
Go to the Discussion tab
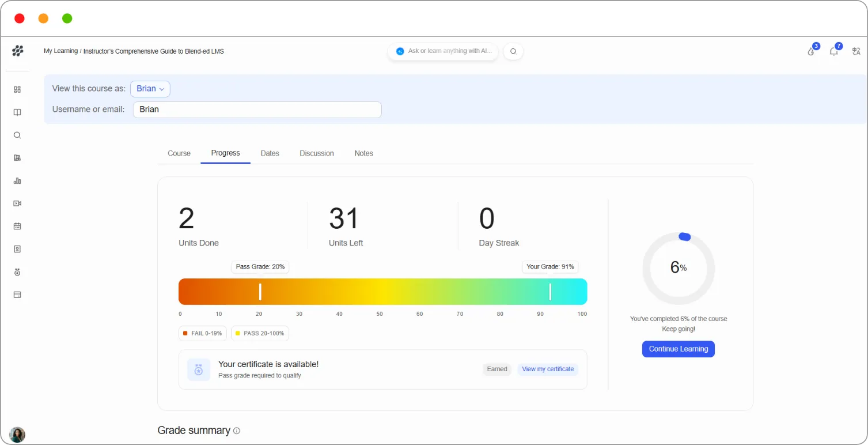click(x=317, y=153)
